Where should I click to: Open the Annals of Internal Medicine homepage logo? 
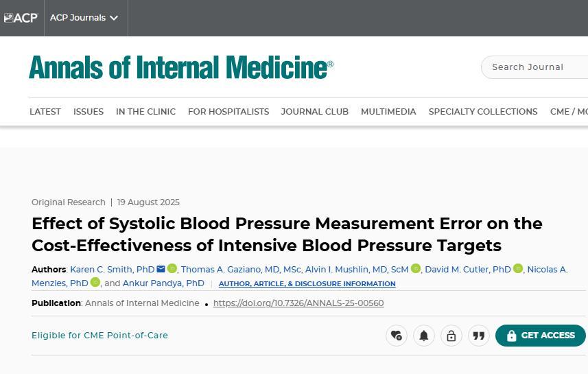coord(180,67)
